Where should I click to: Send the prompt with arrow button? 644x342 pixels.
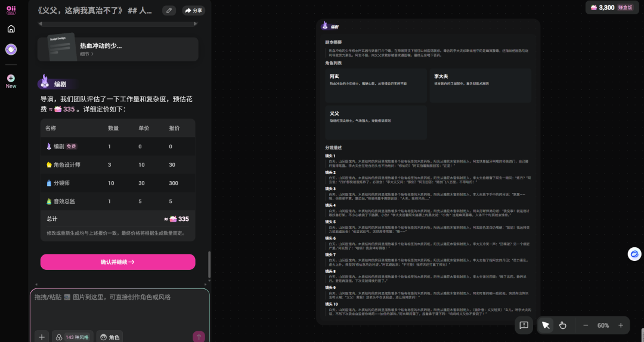(199, 337)
